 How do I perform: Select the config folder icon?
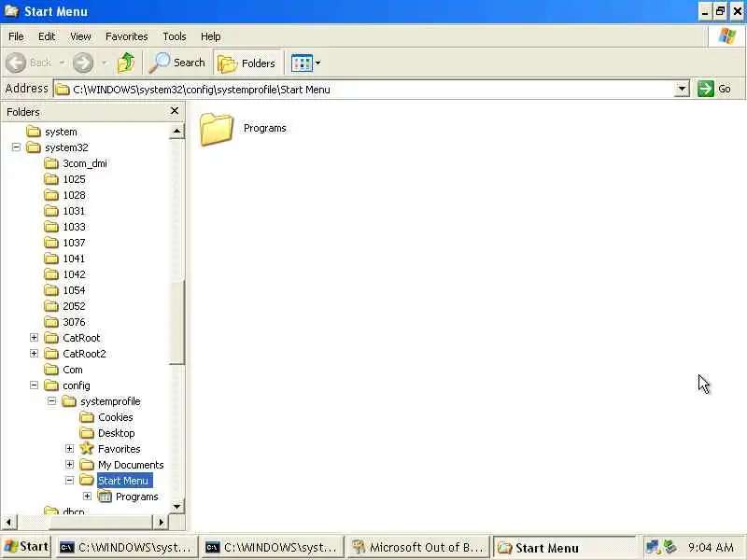(x=51, y=385)
